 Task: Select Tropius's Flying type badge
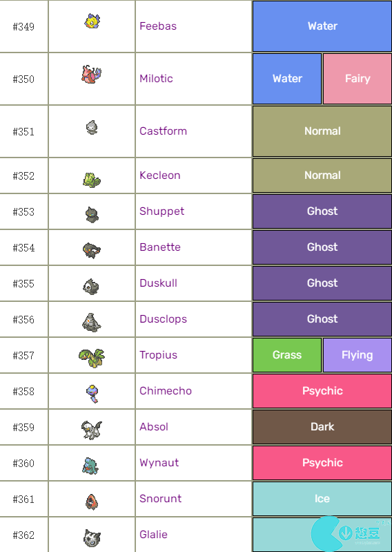coord(357,355)
